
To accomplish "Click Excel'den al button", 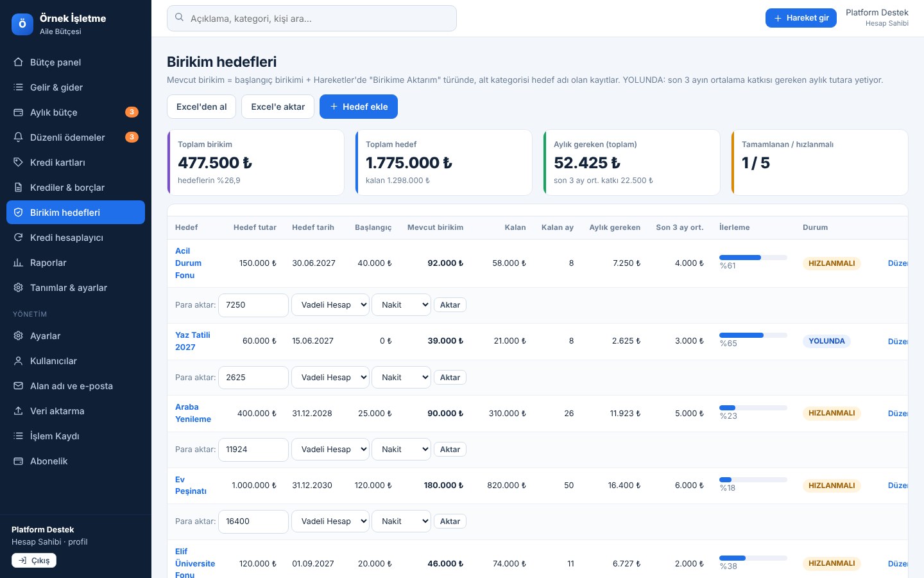I will pyautogui.click(x=201, y=107).
